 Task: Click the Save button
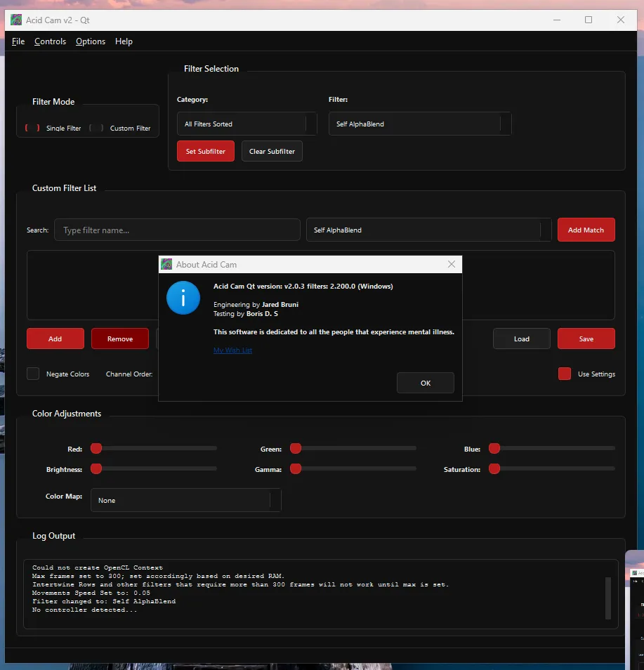click(586, 339)
